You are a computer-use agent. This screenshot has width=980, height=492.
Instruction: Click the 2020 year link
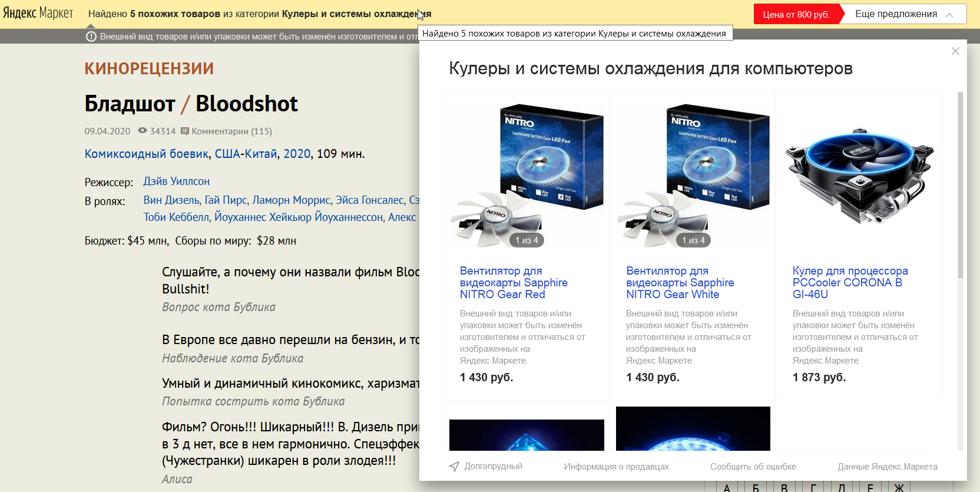click(x=297, y=154)
